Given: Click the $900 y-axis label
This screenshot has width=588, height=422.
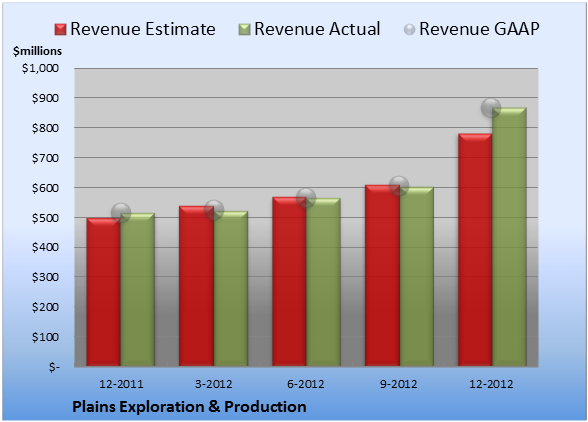Looking at the screenshot, I should coord(45,98).
